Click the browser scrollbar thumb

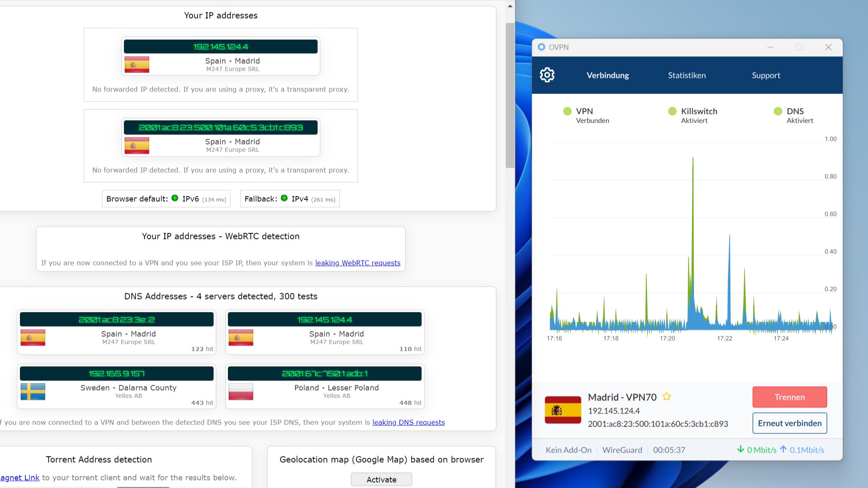pyautogui.click(x=510, y=95)
